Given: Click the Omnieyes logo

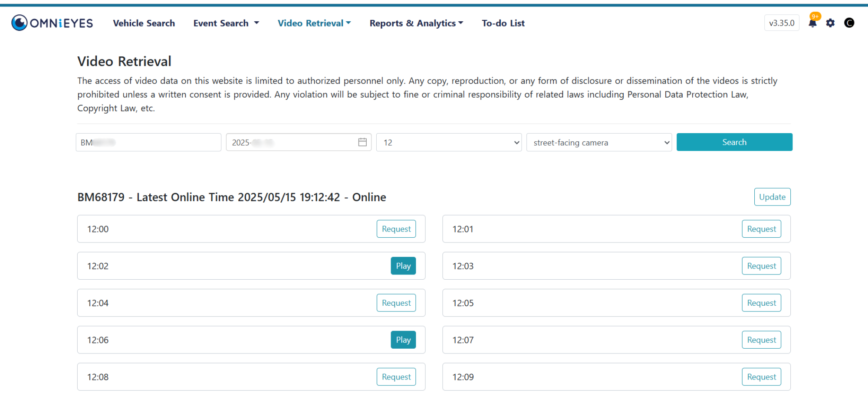Looking at the screenshot, I should (x=52, y=23).
